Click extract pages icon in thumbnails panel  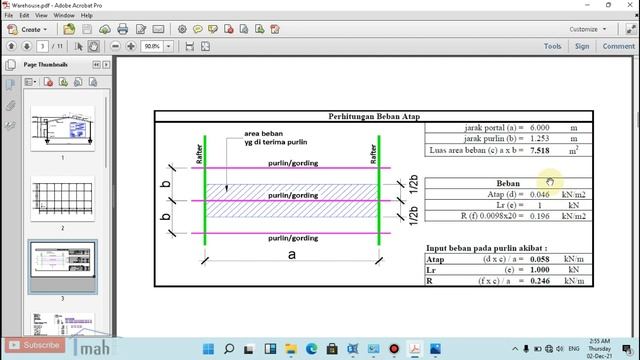[93, 82]
